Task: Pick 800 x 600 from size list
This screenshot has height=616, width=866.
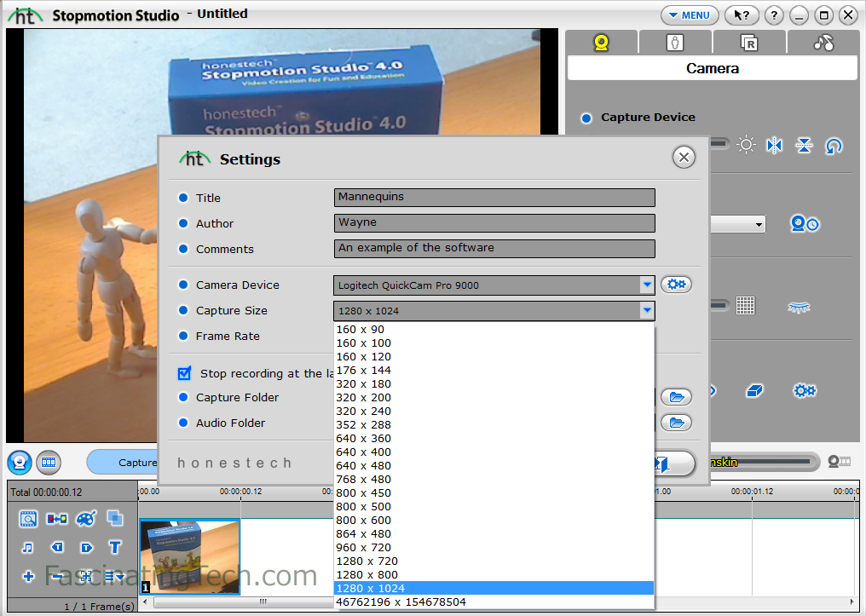Action: click(494, 520)
